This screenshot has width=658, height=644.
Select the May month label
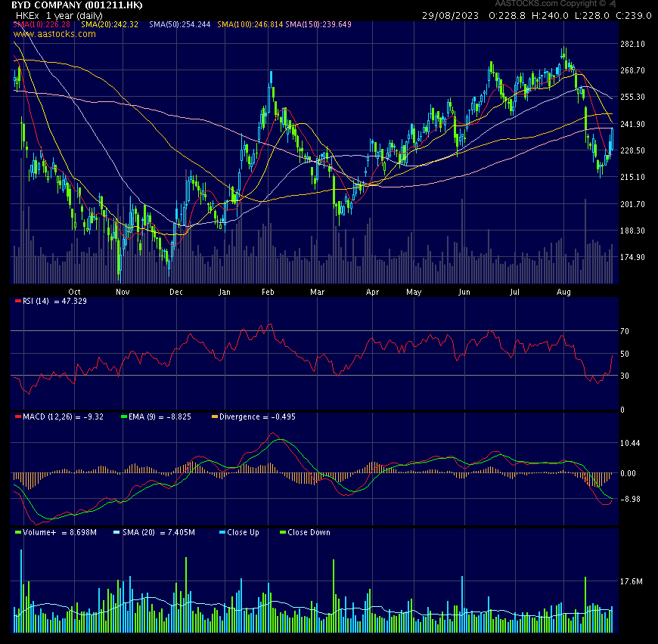pos(414,292)
